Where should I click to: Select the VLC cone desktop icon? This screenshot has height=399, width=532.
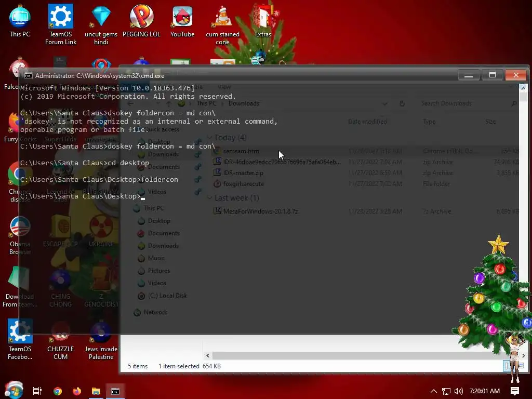click(x=222, y=24)
